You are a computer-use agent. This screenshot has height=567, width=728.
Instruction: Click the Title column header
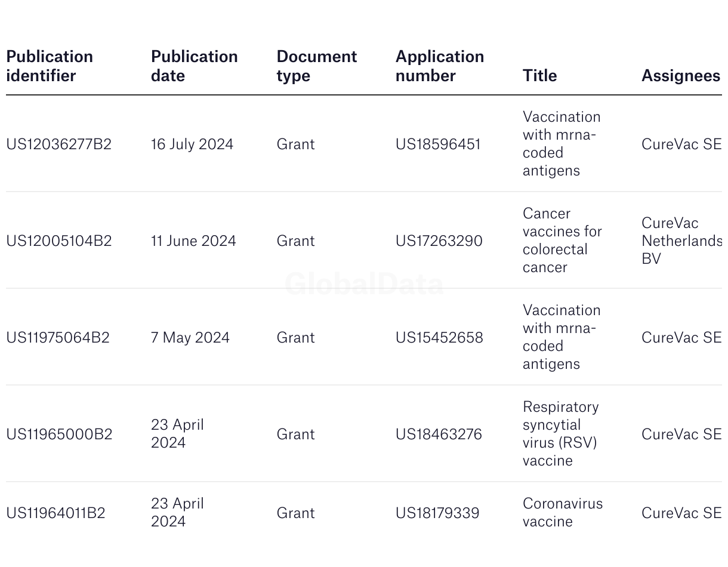539,76
